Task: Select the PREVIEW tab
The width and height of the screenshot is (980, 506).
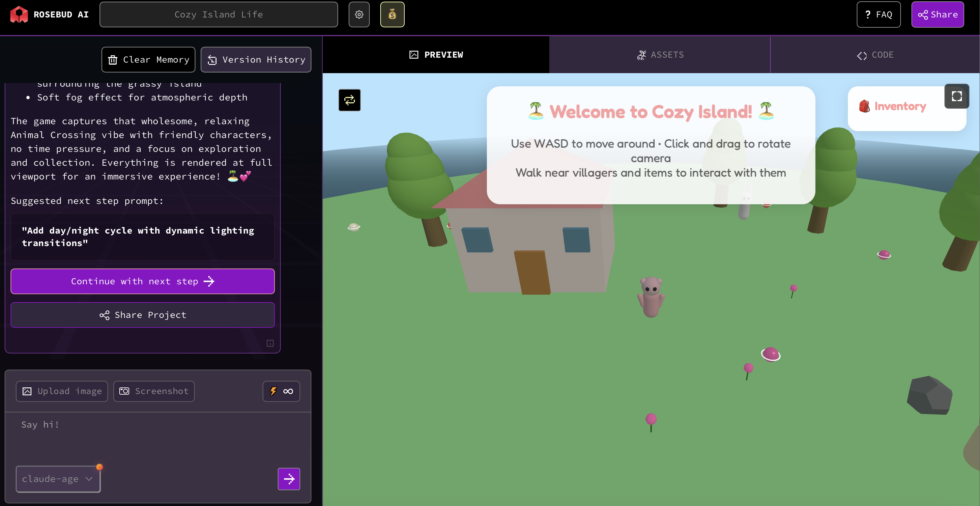Action: tap(436, 55)
